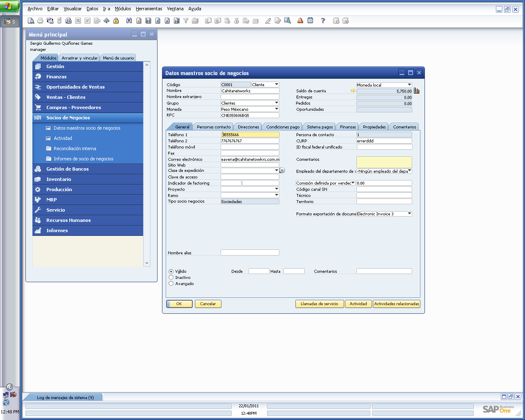Open the Clase de expedición dropdown
Image resolution: width=525 pixels, height=420 pixels.
[x=276, y=170]
